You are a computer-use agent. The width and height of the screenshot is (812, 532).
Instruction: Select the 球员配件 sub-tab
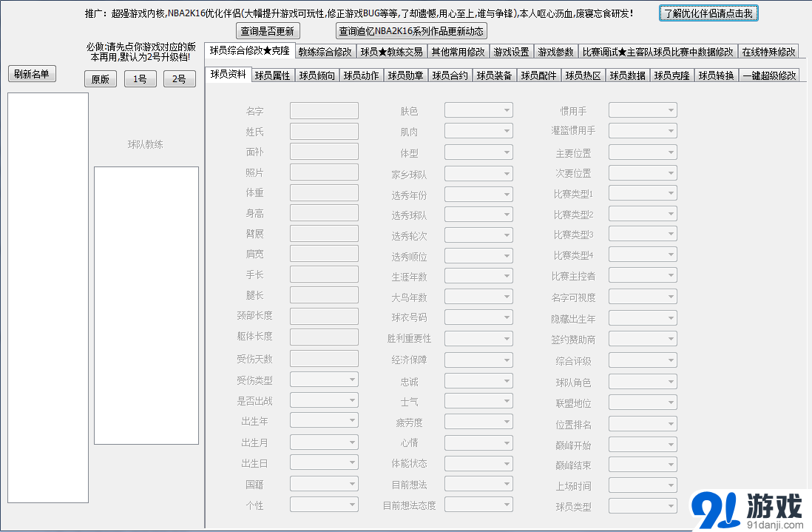538,75
